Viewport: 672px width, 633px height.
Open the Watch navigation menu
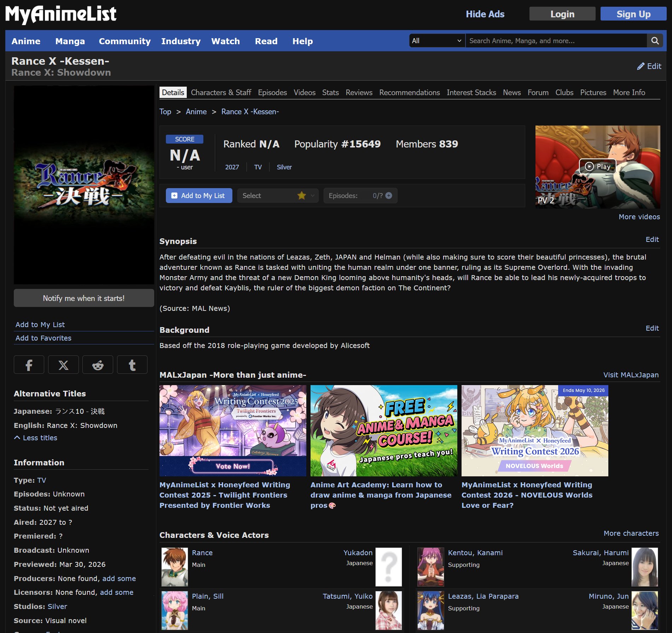tap(226, 41)
